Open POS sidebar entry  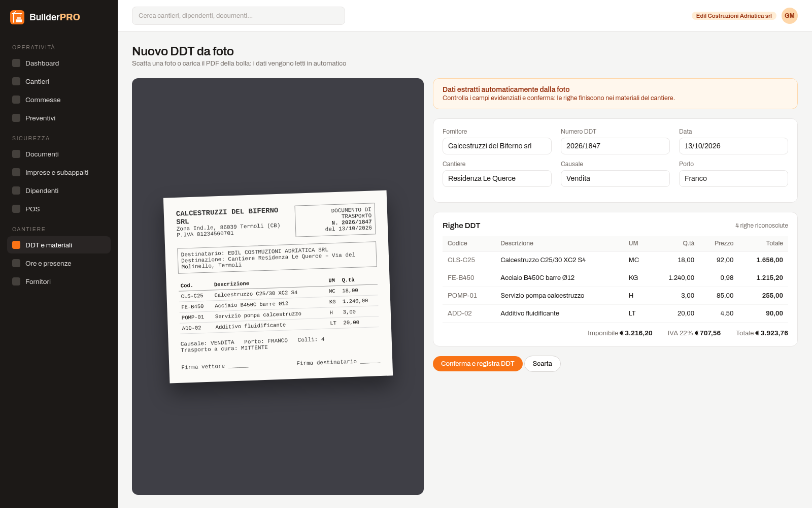(59, 209)
